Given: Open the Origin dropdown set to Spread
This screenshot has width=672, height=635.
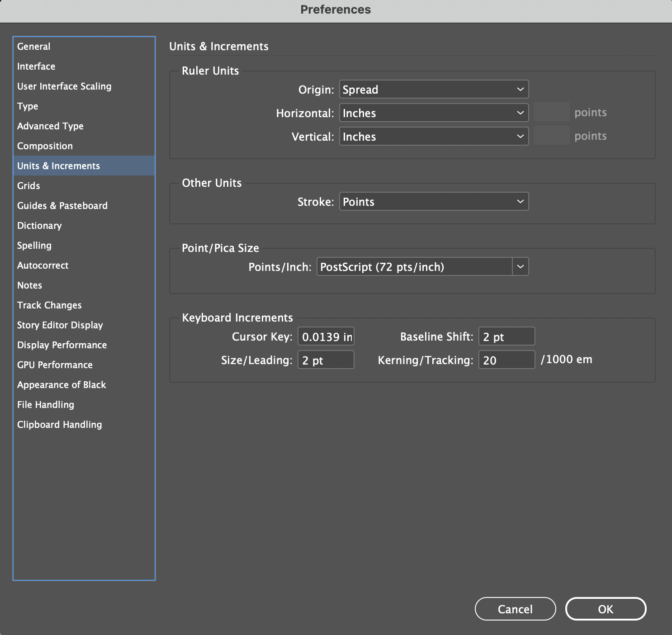Looking at the screenshot, I should point(433,90).
